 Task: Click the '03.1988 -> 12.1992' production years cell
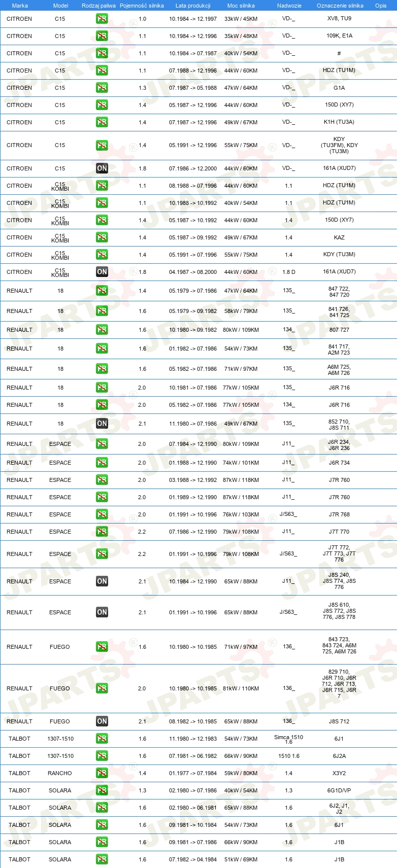tap(193, 480)
